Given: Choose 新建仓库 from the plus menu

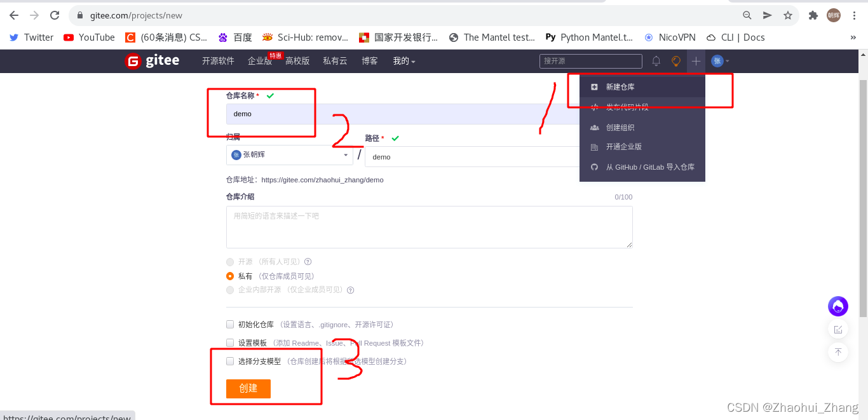Looking at the screenshot, I should [642, 87].
